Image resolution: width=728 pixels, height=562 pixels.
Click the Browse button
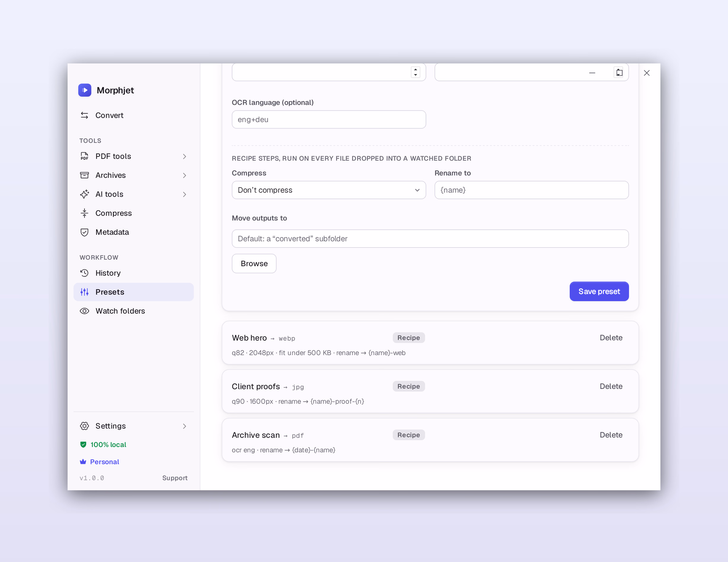point(254,263)
